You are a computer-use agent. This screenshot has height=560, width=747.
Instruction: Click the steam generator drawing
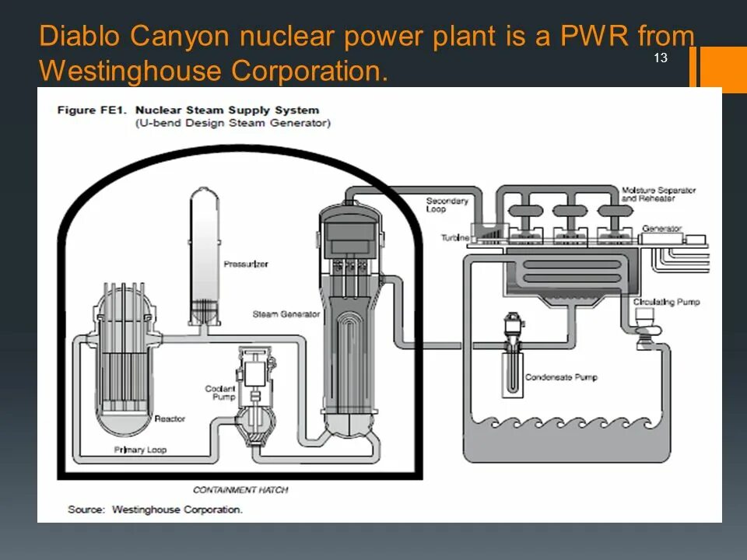click(350, 319)
